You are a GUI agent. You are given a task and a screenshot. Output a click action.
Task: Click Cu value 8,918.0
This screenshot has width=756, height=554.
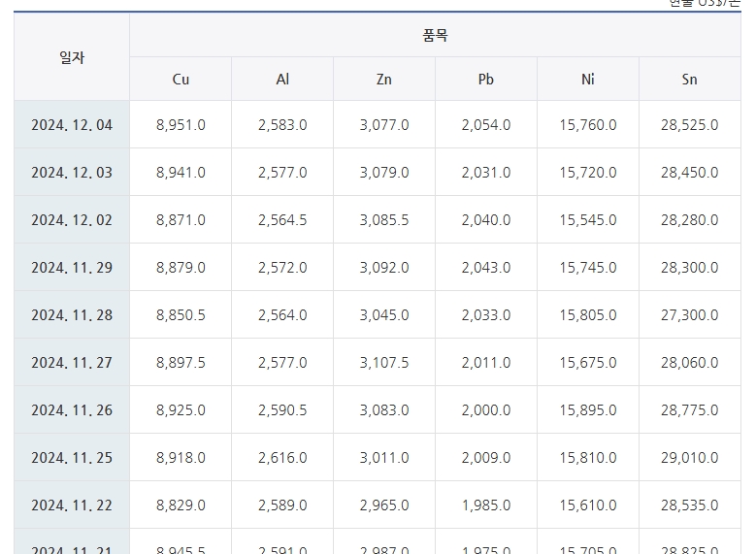[181, 458]
